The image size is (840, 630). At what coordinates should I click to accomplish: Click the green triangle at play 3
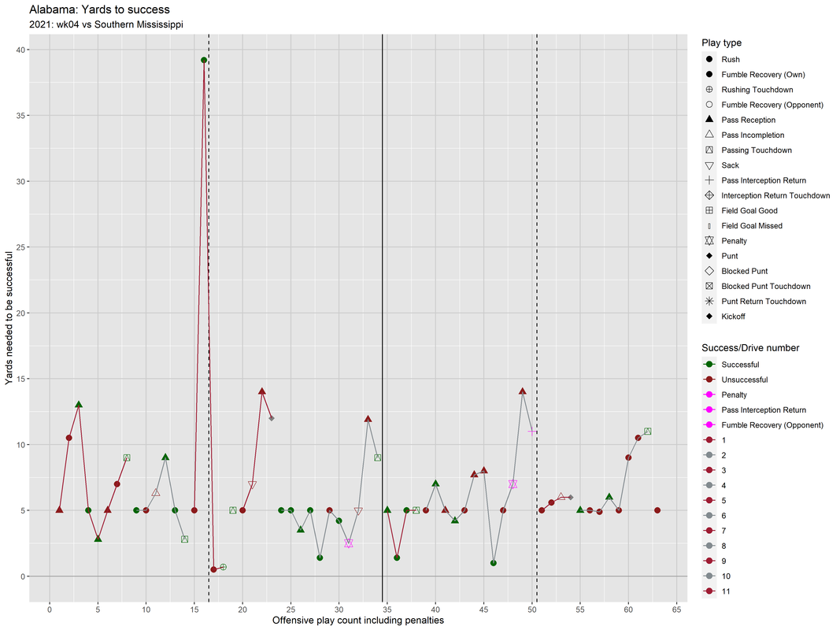coord(79,405)
